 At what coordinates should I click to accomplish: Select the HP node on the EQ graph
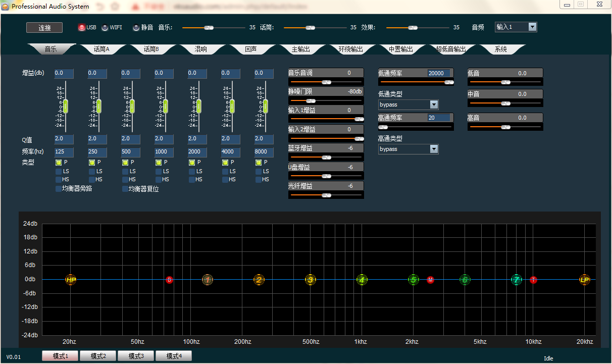click(x=71, y=280)
